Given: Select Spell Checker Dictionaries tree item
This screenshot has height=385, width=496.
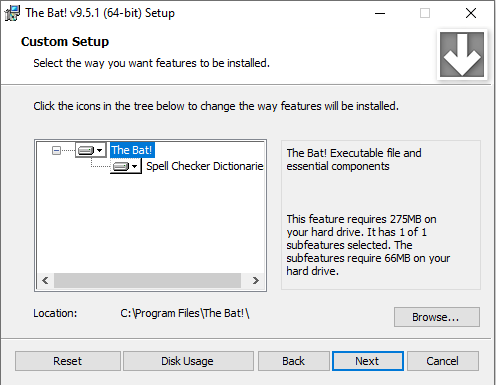Looking at the screenshot, I should [x=205, y=166].
